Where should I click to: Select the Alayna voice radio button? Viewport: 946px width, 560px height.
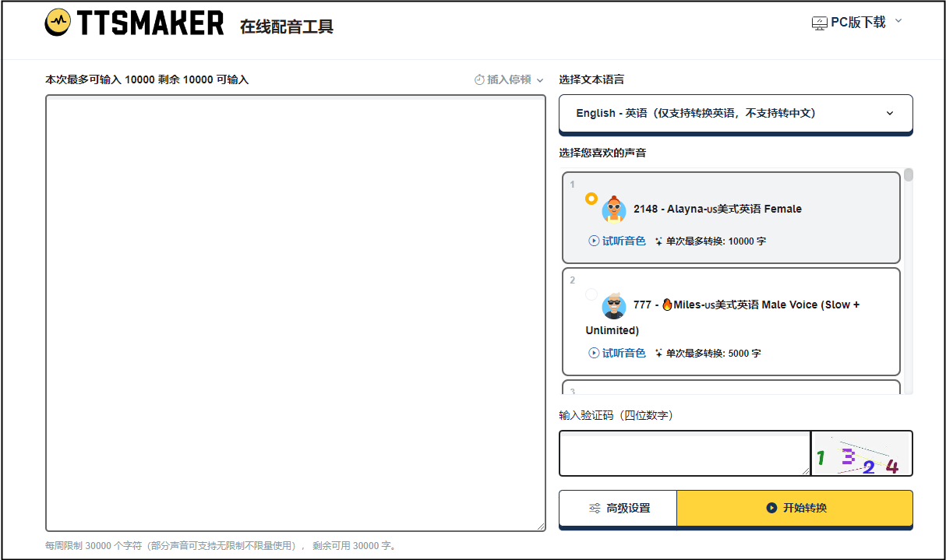coord(591,199)
